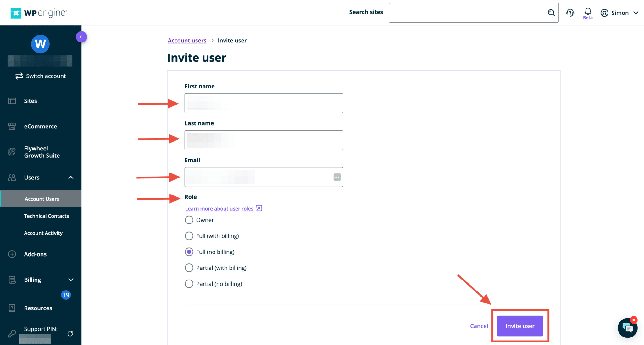The width and height of the screenshot is (644, 345).
Task: Open Account Activity
Action: click(43, 233)
